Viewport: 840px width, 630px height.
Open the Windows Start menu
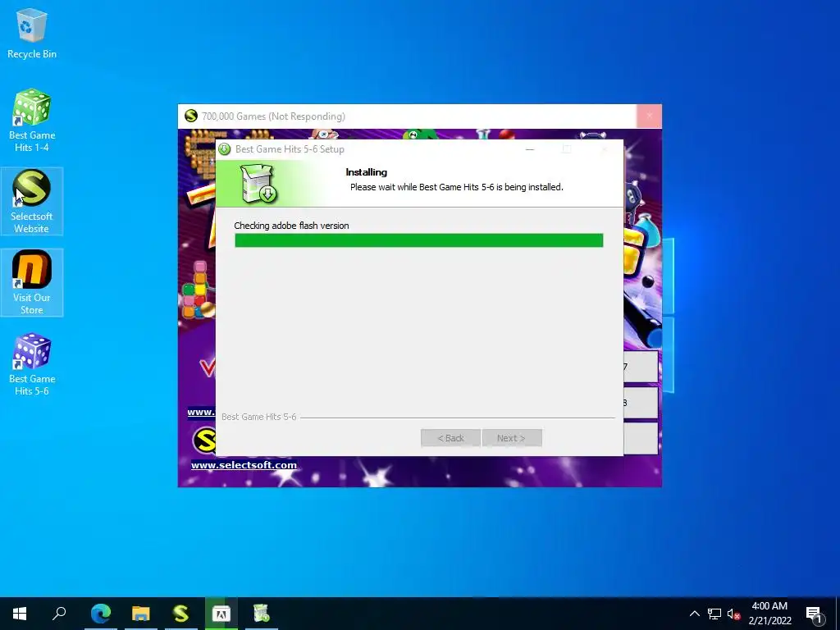(x=20, y=614)
